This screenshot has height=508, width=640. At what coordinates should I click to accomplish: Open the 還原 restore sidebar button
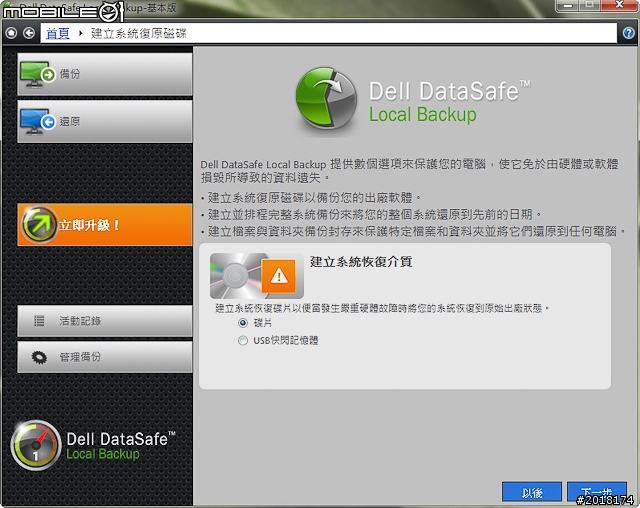tap(104, 121)
